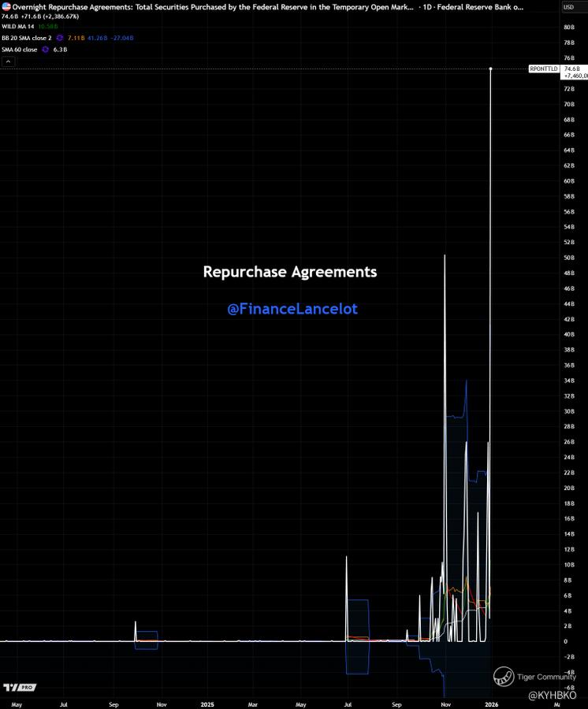The image size is (588, 709).
Task: Click the Overnight Repurchase Agreements chart title
Action: click(213, 7)
